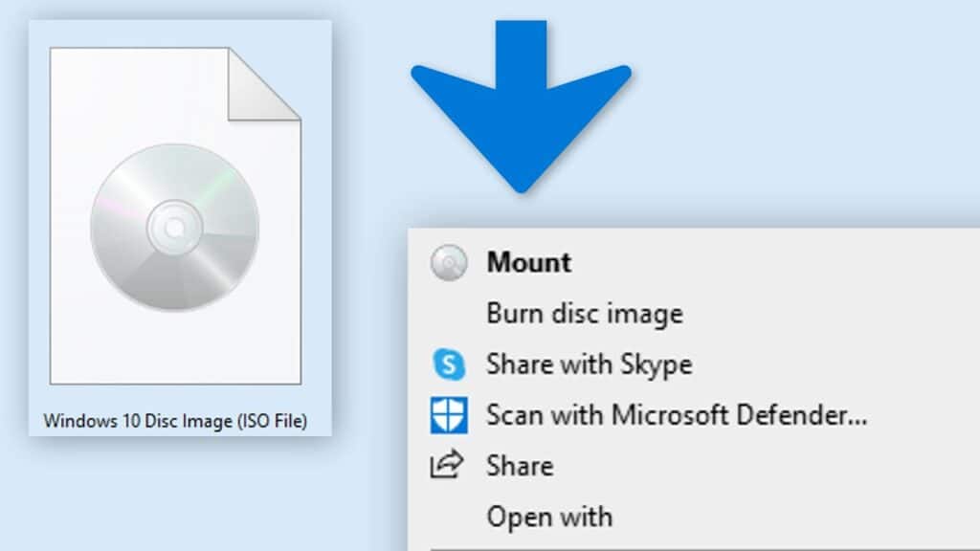Click the Mount disc icon in context menu

point(449,263)
